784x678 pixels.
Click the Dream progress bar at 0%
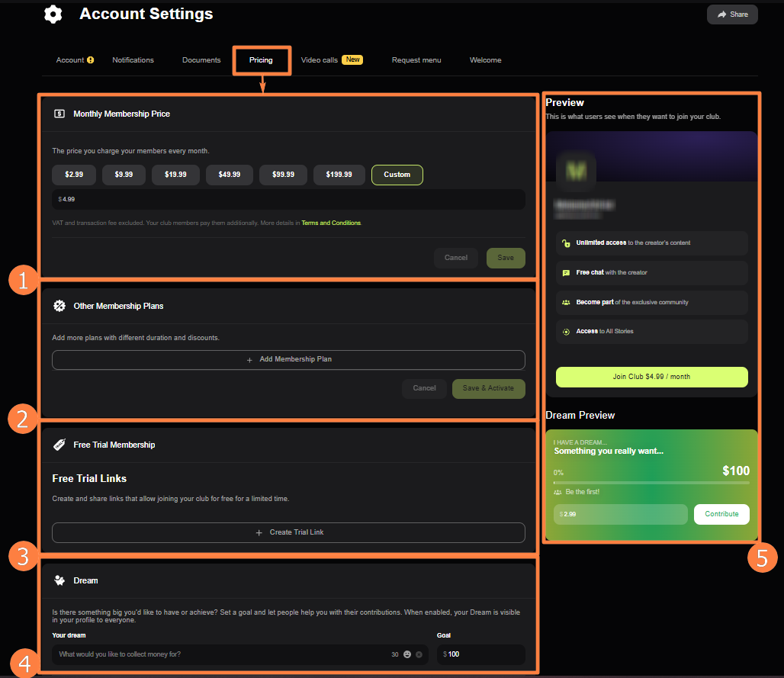[x=651, y=483]
